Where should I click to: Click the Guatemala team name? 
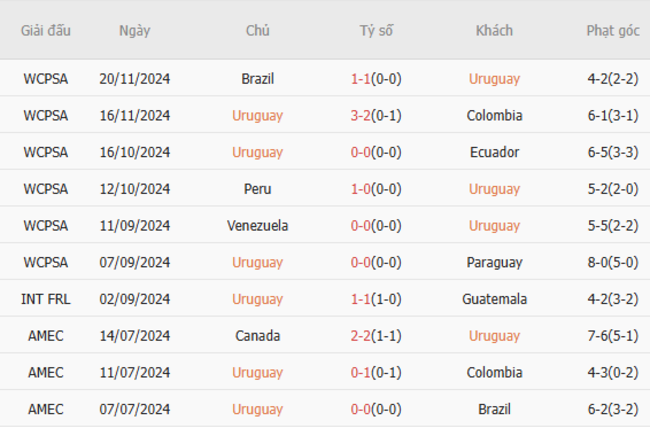(x=494, y=299)
